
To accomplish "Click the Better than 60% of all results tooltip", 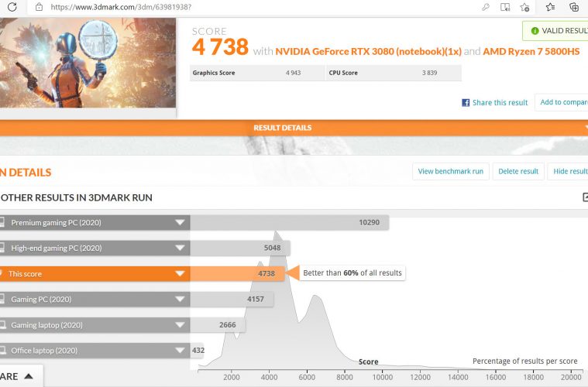I will (352, 272).
